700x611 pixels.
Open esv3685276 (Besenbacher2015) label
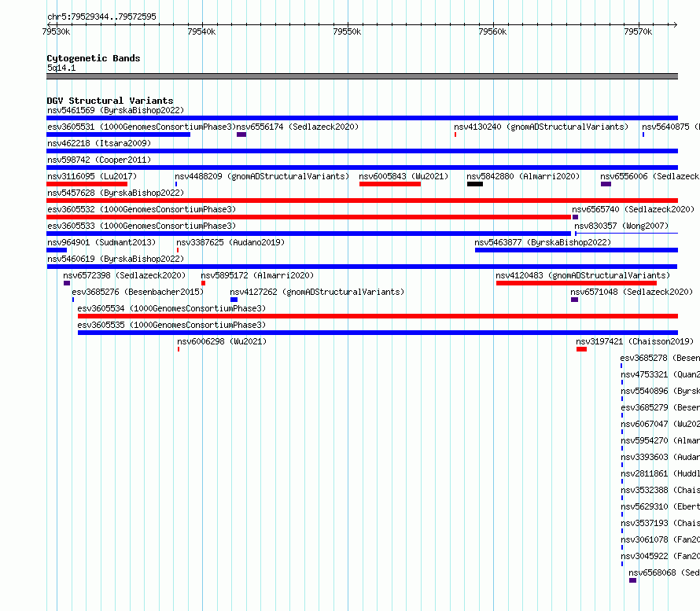point(138,292)
